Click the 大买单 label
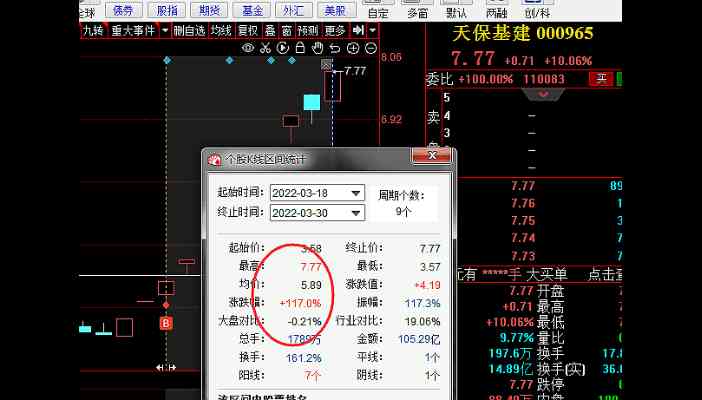Viewport: 702px width, 400px height. 547,275
